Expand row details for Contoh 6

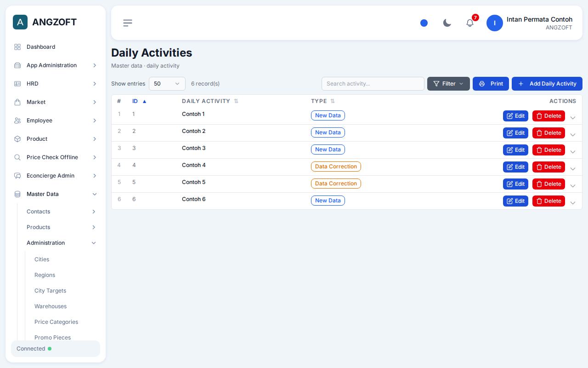pyautogui.click(x=573, y=203)
